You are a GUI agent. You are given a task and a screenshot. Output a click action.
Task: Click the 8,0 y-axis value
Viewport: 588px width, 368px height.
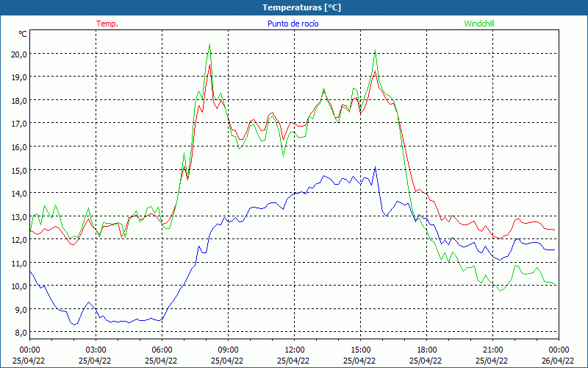pos(21,332)
